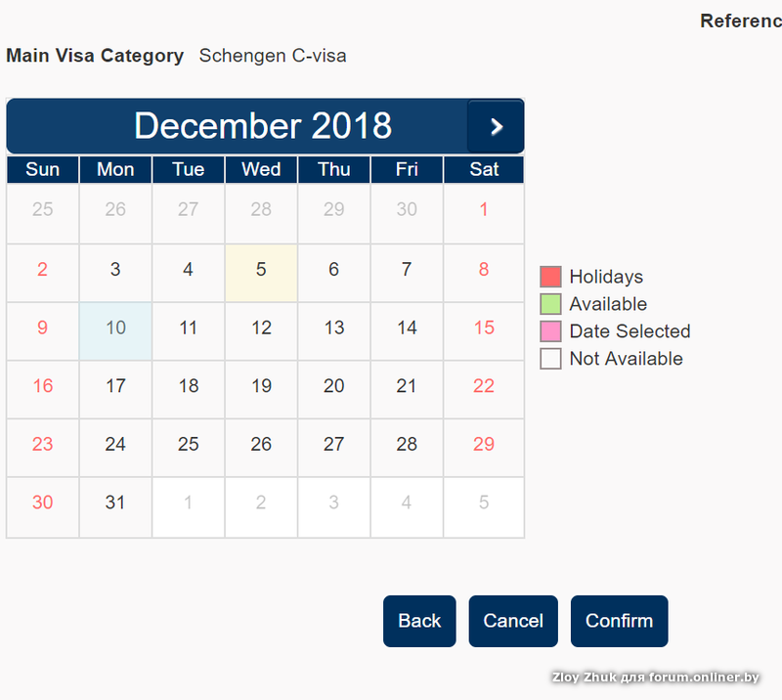Choose Friday December 28

407,445
